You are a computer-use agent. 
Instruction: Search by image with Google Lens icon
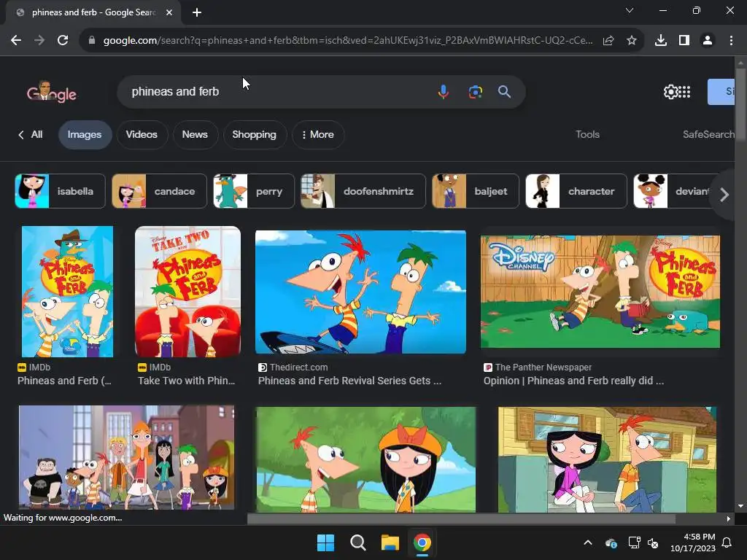pos(475,91)
